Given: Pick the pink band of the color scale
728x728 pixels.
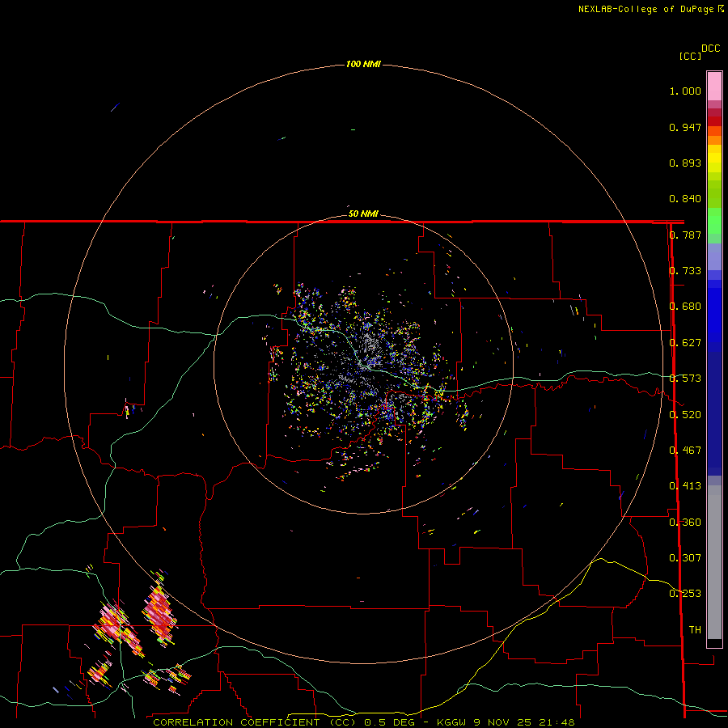Looking at the screenshot, I should tap(714, 87).
